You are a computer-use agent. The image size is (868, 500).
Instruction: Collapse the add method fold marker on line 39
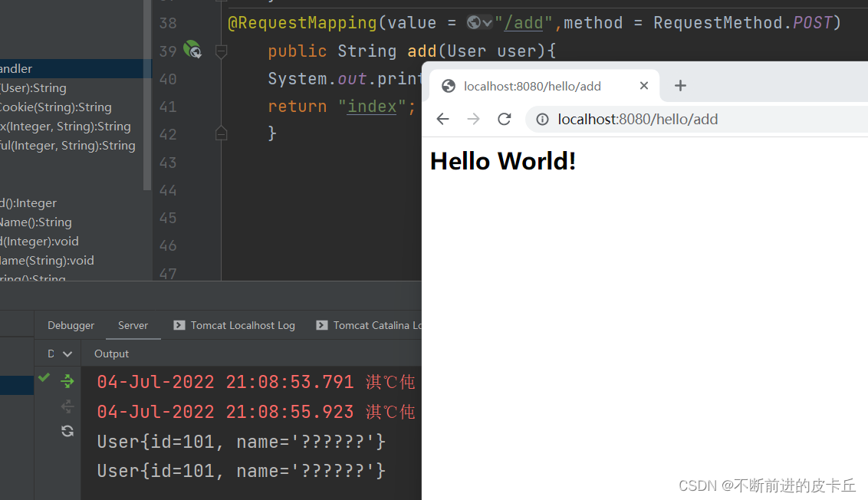click(221, 51)
